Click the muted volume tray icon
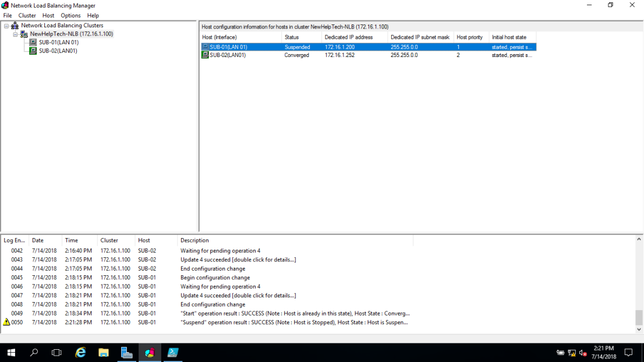644x362 pixels. click(x=583, y=353)
